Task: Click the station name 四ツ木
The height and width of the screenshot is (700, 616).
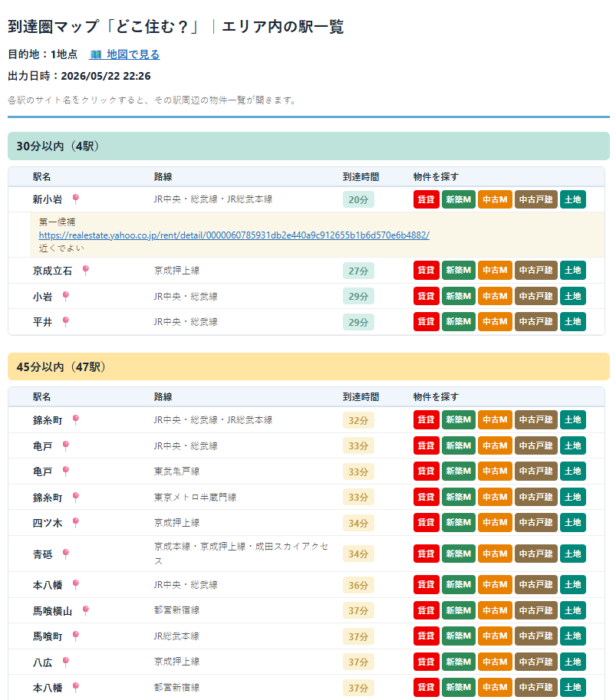Action: pyautogui.click(x=48, y=523)
